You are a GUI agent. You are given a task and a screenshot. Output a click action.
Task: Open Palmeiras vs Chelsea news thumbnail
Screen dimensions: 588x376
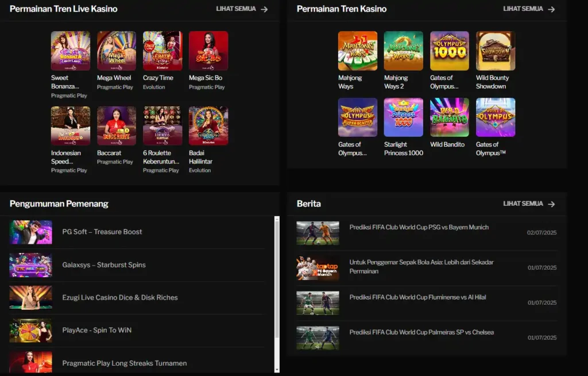tap(318, 338)
